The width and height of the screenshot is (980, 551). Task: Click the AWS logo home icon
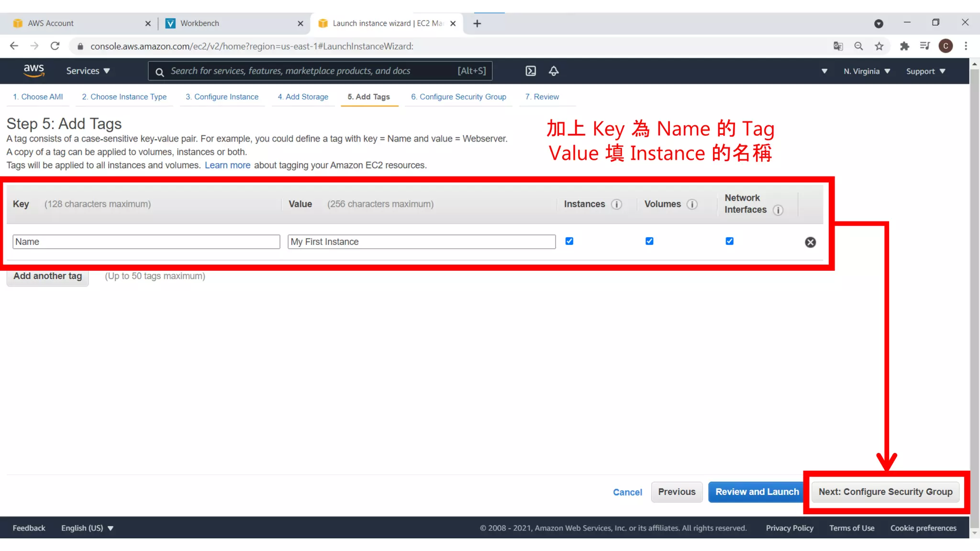[x=34, y=71]
